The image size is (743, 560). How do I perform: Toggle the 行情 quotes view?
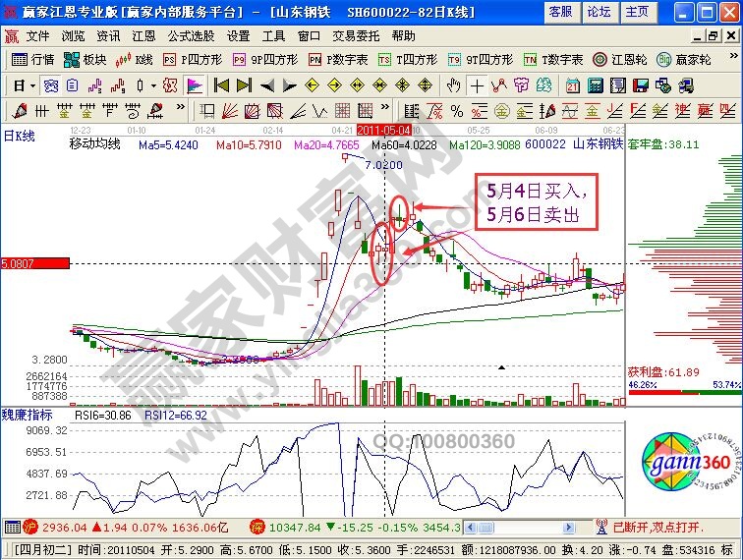point(33,59)
